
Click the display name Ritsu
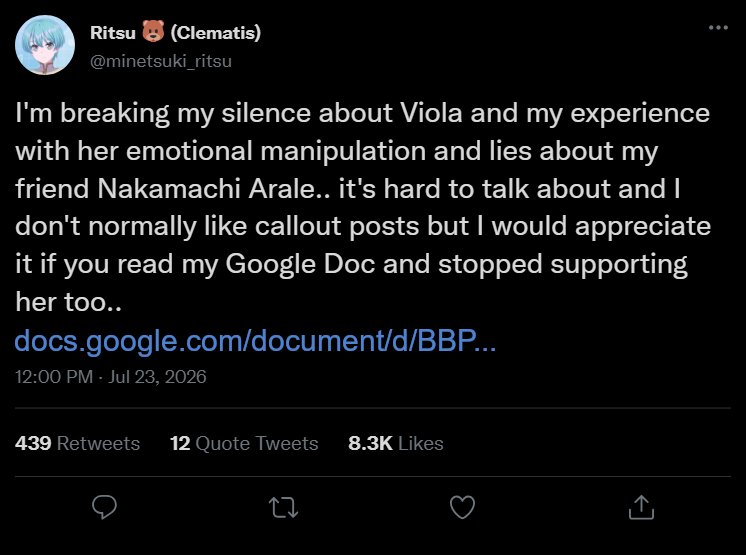point(113,33)
